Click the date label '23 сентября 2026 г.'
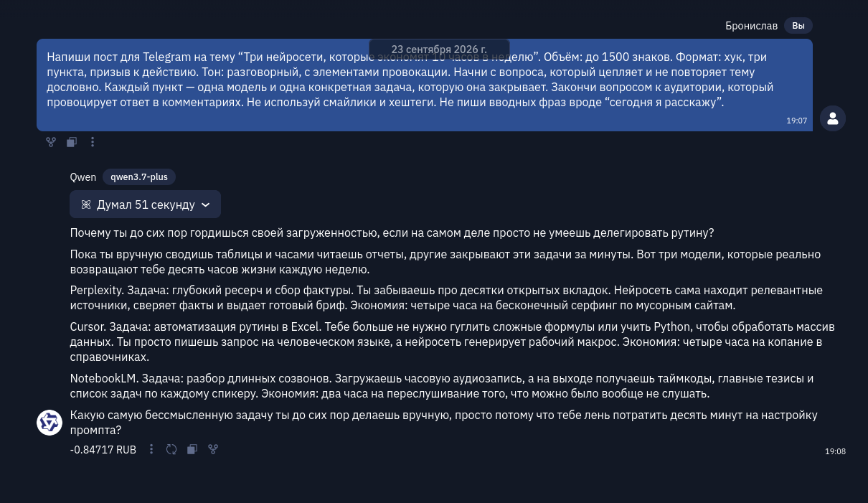This screenshot has width=868, height=503. tap(439, 50)
